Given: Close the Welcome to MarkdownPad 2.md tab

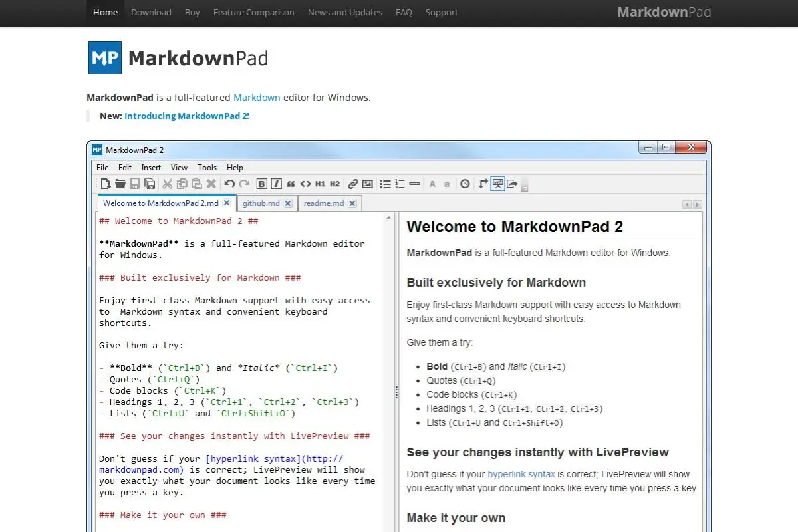Looking at the screenshot, I should [227, 203].
